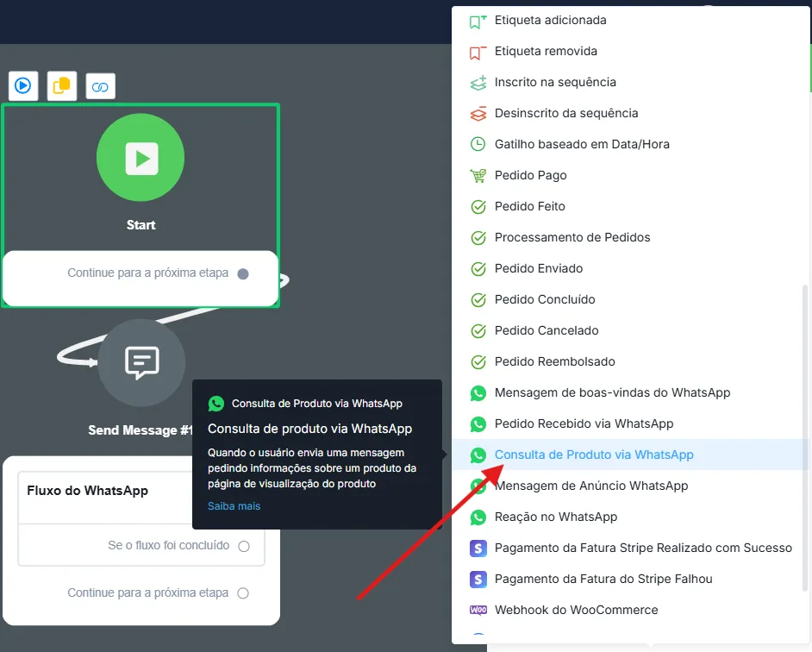This screenshot has height=652, width=812.
Task: Click the Etiqueta removida bookmark icon
Action: [x=478, y=53]
